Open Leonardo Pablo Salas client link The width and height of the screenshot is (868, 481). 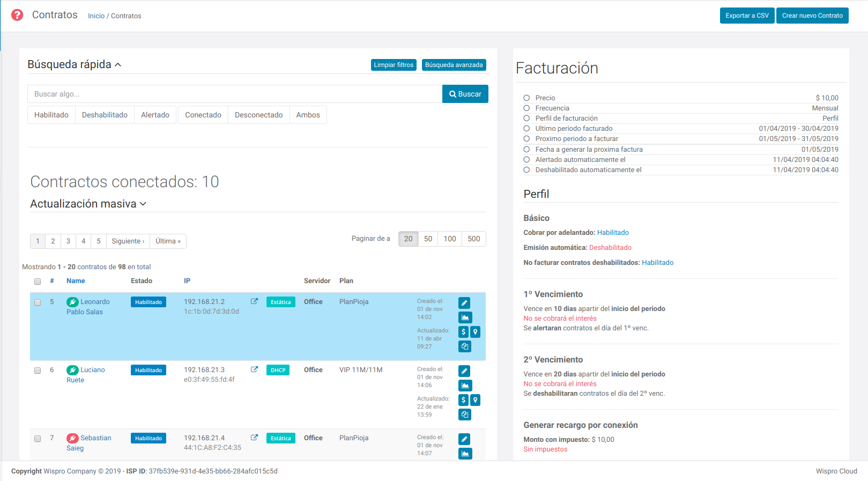coord(88,307)
